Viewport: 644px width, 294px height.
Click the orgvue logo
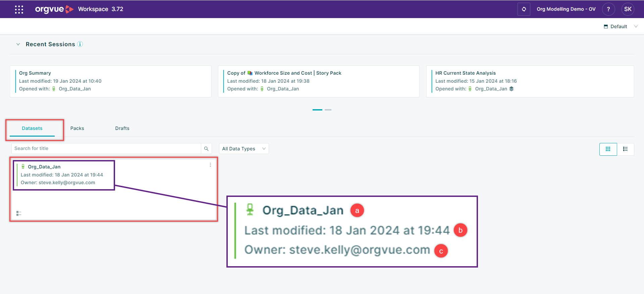(54, 9)
